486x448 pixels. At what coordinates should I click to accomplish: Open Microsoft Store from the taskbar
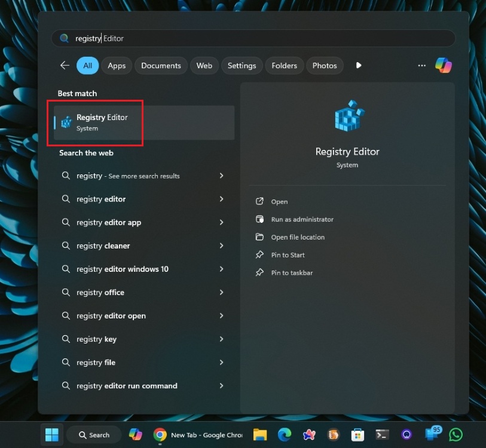pos(357,435)
